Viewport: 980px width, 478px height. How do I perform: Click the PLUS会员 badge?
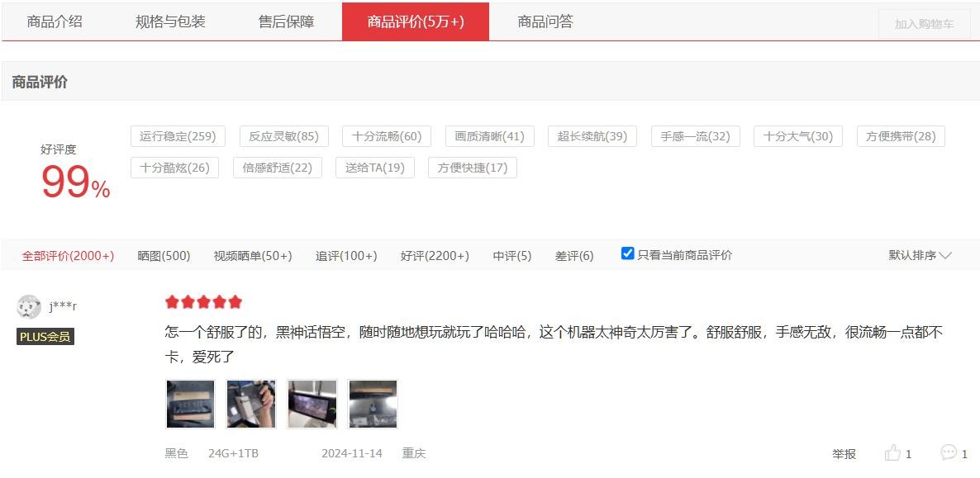[x=45, y=337]
